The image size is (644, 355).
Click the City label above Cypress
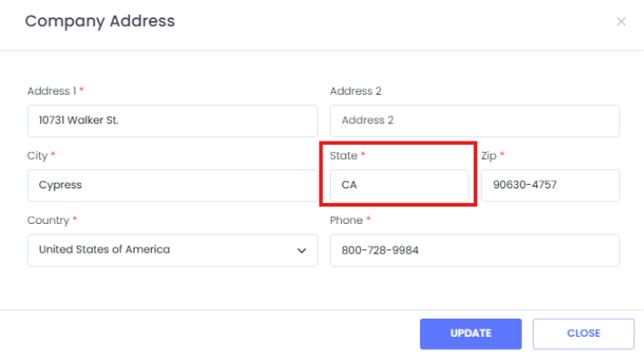point(37,155)
